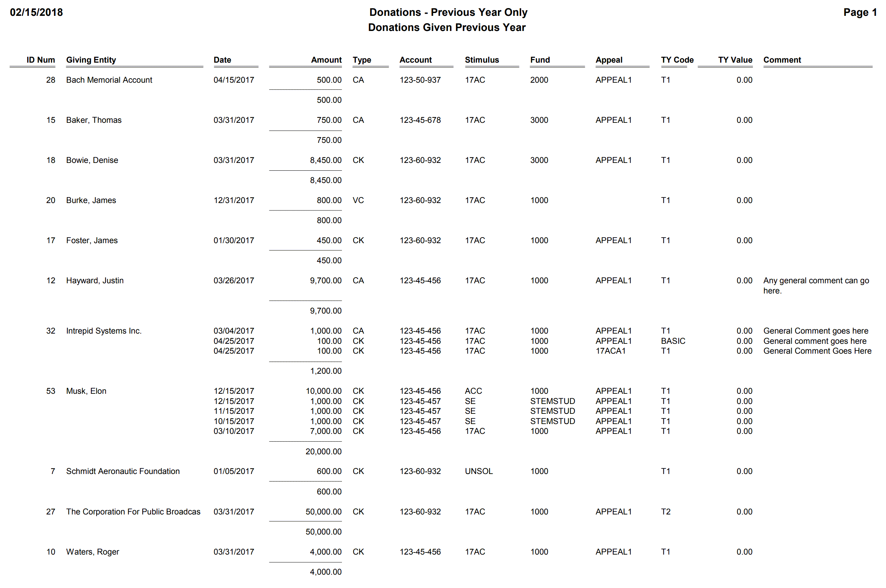Select 'Waters, Roger' entity name
This screenshot has height=588, width=886.
pos(93,552)
